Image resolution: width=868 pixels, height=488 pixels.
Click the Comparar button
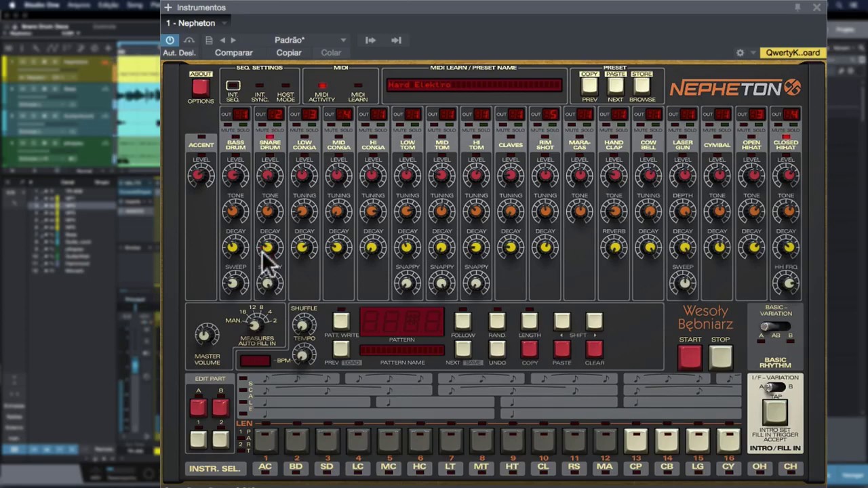click(233, 53)
